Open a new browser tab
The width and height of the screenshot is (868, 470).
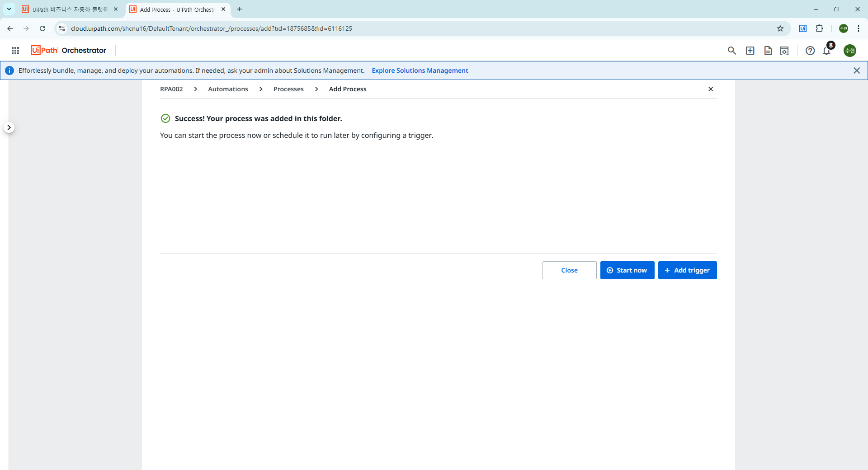[240, 9]
